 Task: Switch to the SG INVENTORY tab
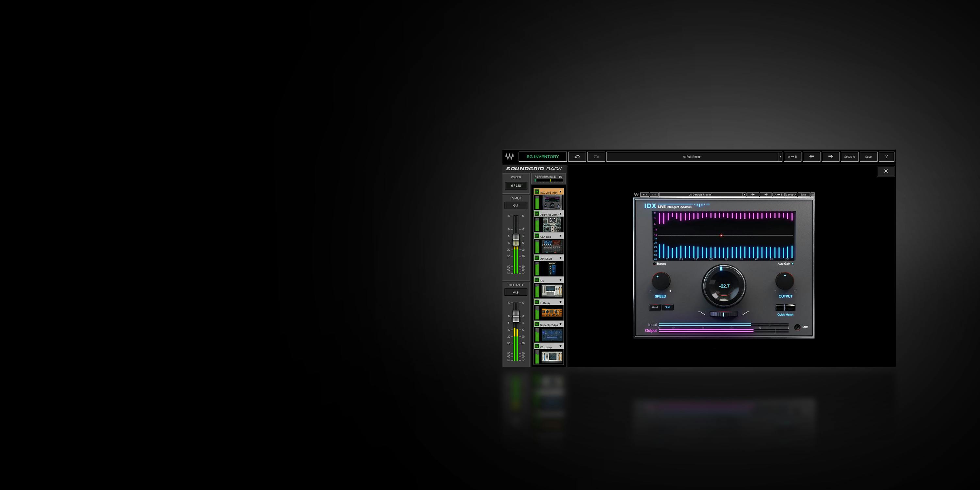[x=543, y=156]
